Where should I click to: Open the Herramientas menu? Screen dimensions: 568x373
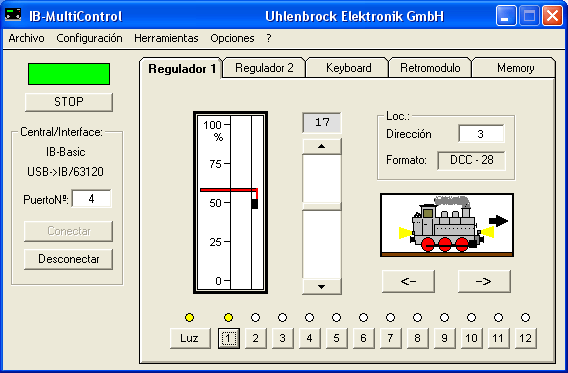pyautogui.click(x=166, y=38)
